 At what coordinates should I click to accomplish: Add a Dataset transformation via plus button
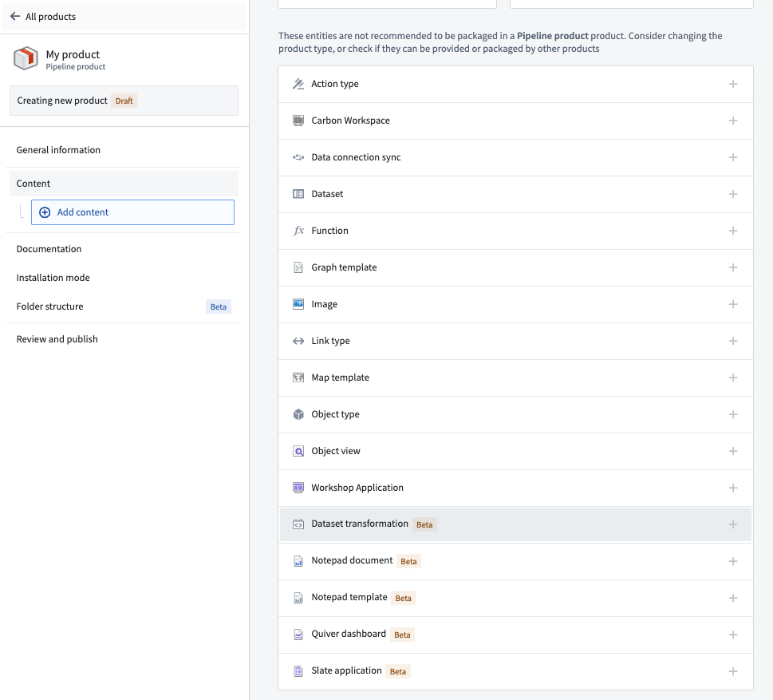tap(733, 524)
